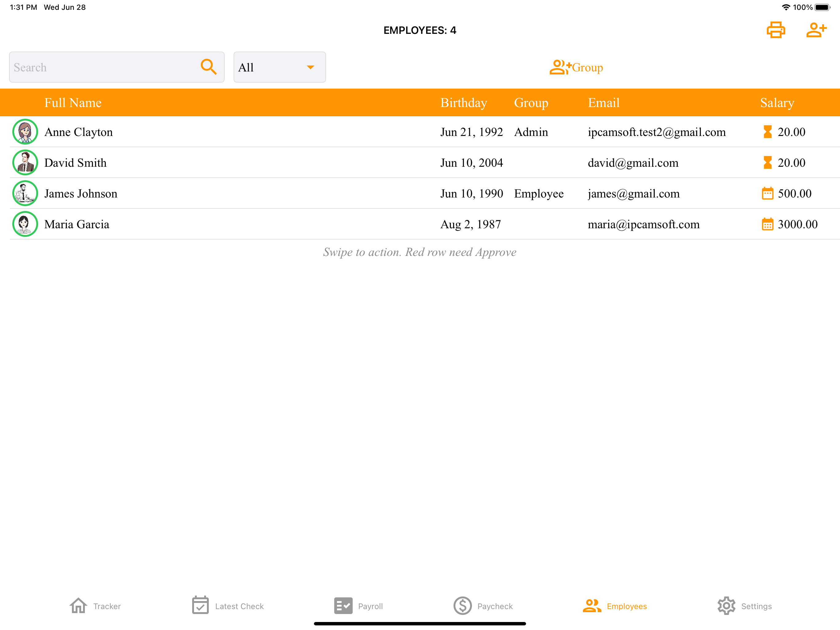Viewport: 840px width, 630px height.
Task: Click the Email column header
Action: [x=604, y=103]
